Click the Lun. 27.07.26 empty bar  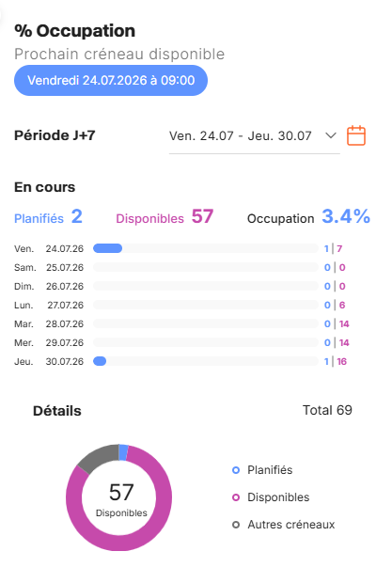click(206, 305)
